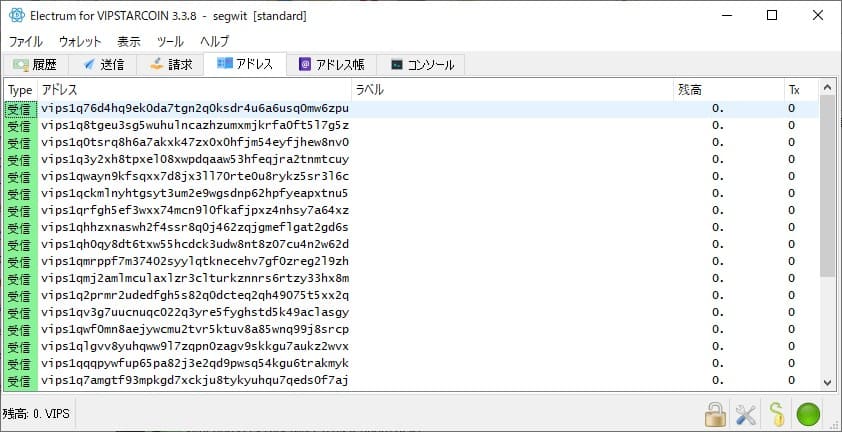The image size is (842, 432).
Task: Click the Electrum logo in the title bar
Action: [17, 16]
